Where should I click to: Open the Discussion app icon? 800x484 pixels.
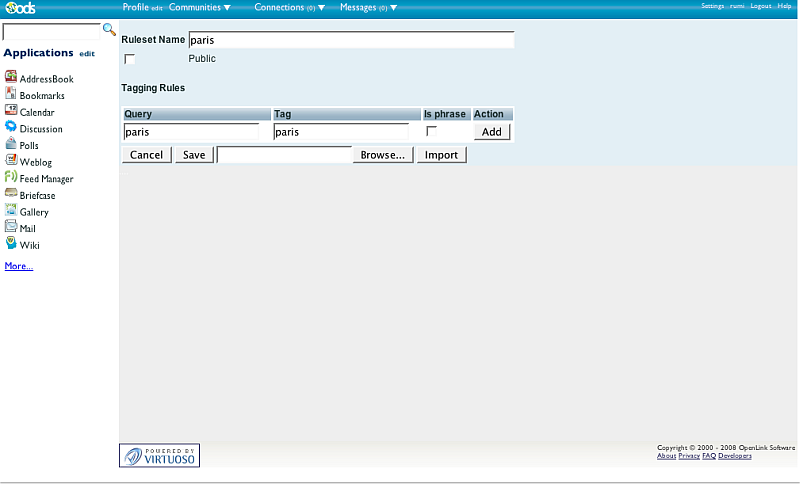(x=11, y=128)
